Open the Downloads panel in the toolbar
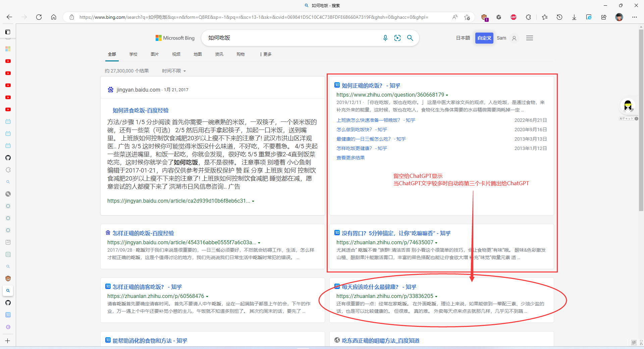 pos(574,17)
